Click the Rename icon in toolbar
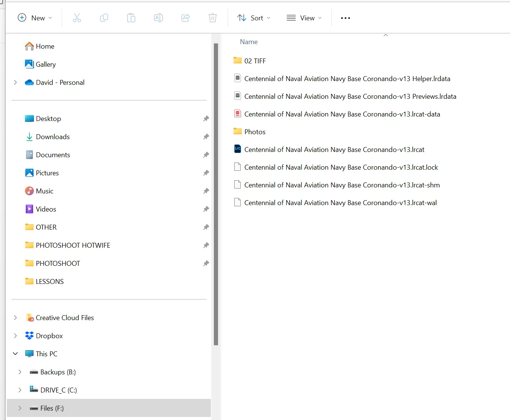Viewport: 510px width, 420px height. pos(158,18)
